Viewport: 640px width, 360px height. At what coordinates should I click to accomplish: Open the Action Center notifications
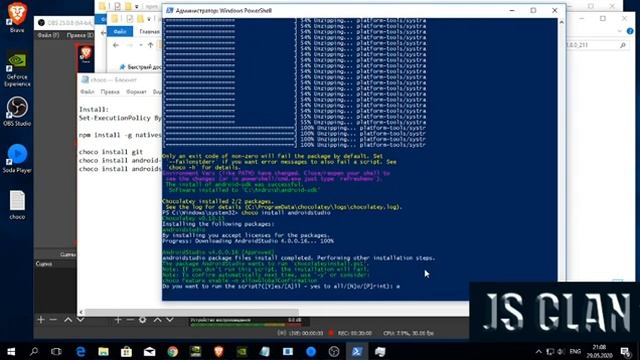click(x=626, y=351)
